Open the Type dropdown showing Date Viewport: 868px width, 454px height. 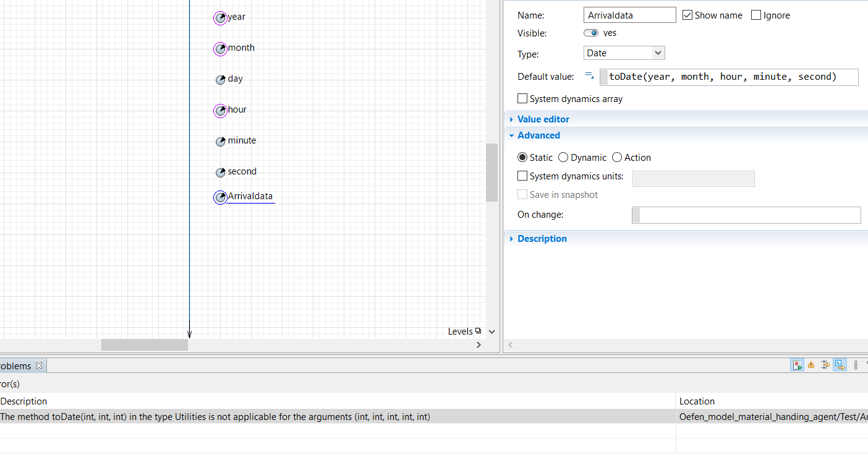point(624,53)
